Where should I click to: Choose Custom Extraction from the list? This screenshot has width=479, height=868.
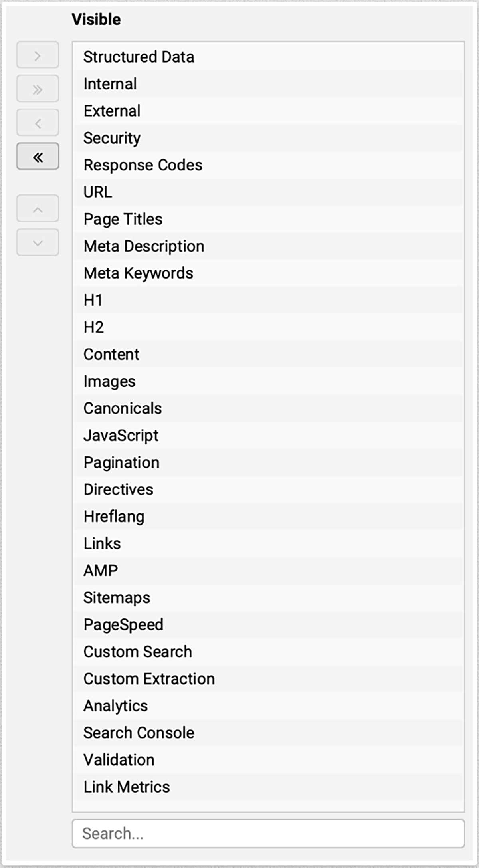268,679
